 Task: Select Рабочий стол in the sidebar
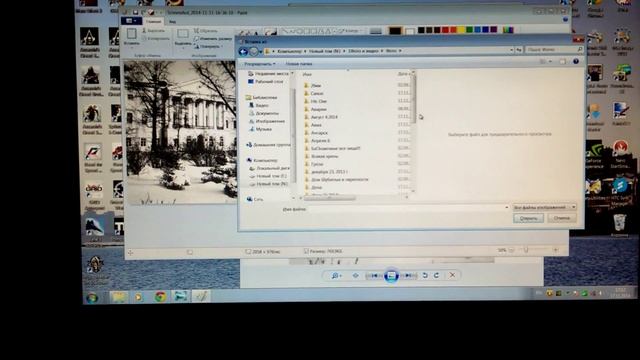click(x=265, y=82)
